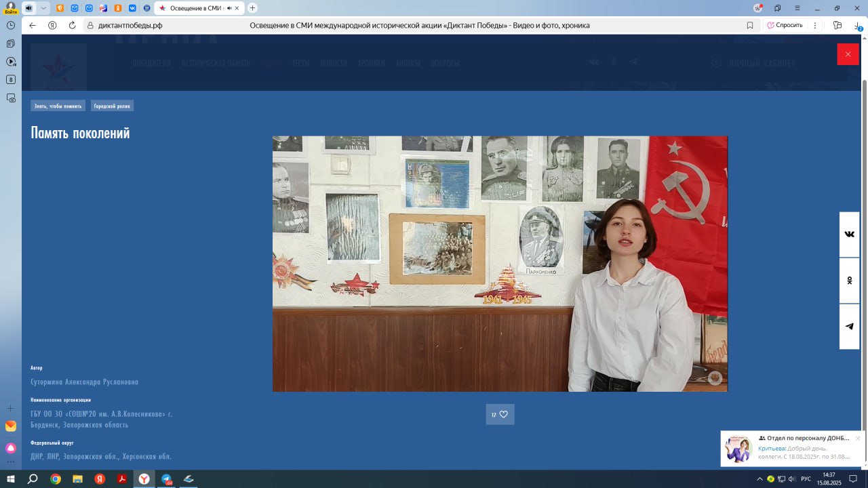868x488 pixels.
Task: Like the video with heart button
Action: pos(500,414)
